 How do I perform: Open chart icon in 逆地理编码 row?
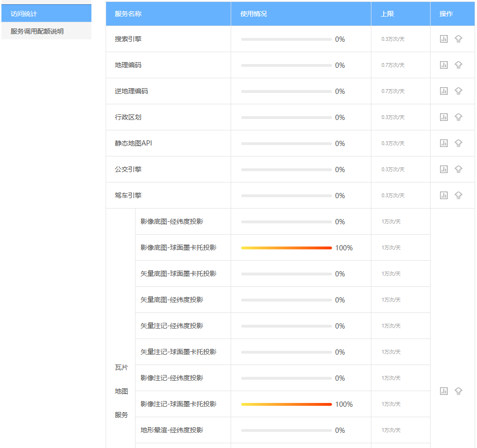[x=443, y=91]
